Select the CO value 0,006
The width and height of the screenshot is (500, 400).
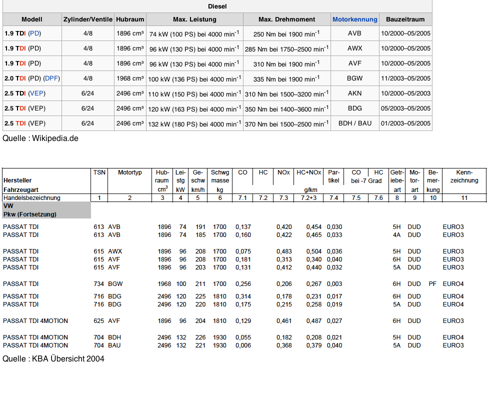pyautogui.click(x=243, y=345)
